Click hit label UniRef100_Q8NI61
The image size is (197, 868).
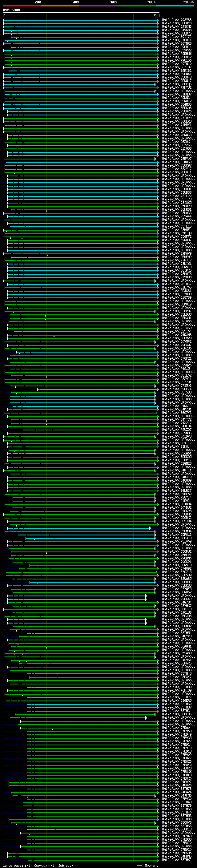point(177,264)
